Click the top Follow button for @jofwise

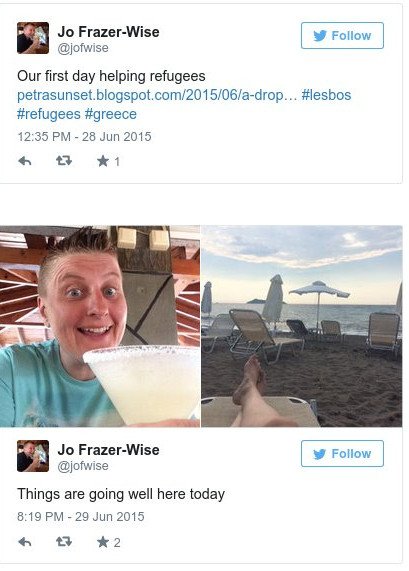(x=342, y=35)
